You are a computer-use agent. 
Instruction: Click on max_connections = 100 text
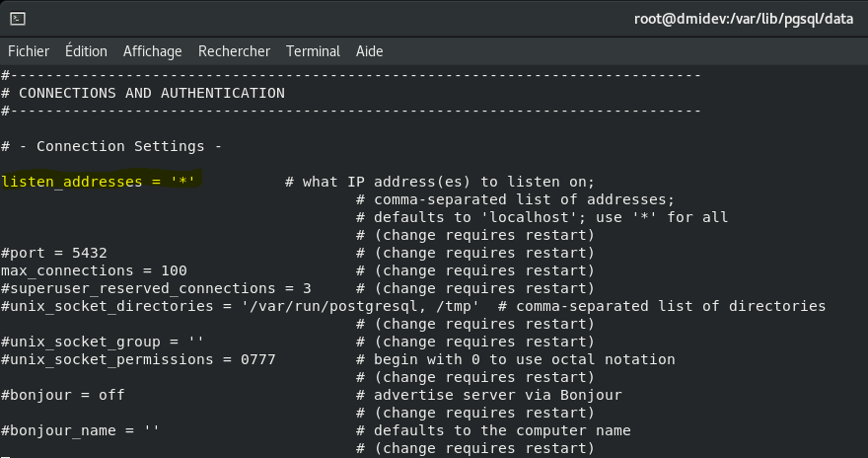point(94,270)
